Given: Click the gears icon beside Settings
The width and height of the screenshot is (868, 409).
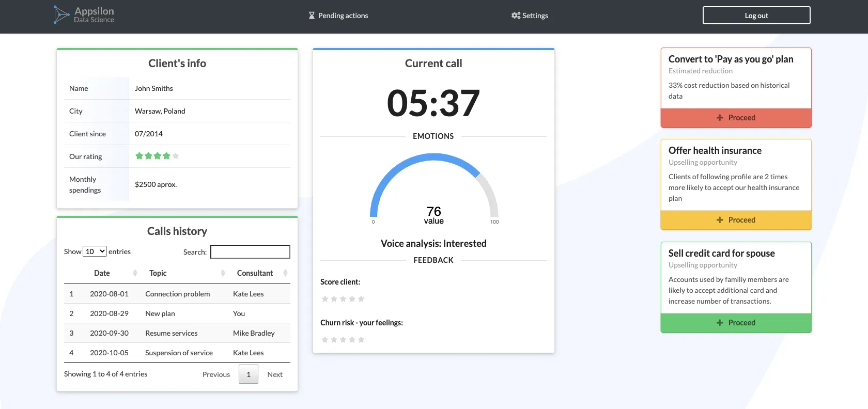Looking at the screenshot, I should [516, 15].
